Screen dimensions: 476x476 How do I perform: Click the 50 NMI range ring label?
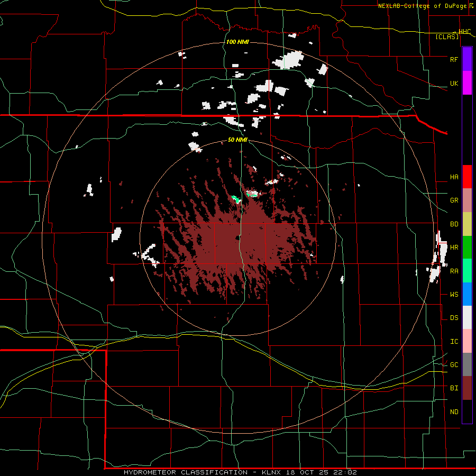[237, 140]
